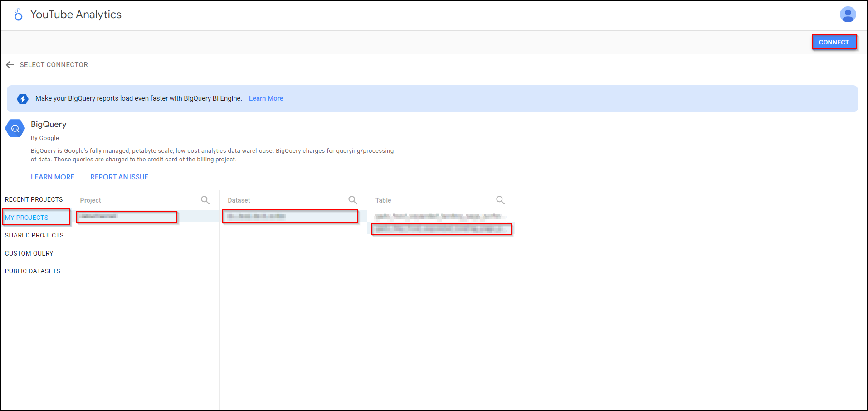Search tables with the magnifier icon
Viewport: 868px width, 411px height.
click(x=500, y=200)
